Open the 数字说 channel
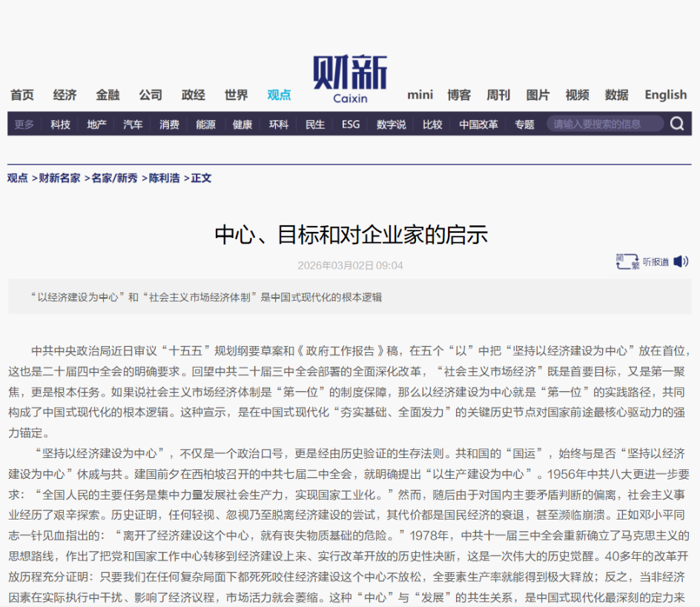Viewport: 700px width, 607px height. pos(389,124)
